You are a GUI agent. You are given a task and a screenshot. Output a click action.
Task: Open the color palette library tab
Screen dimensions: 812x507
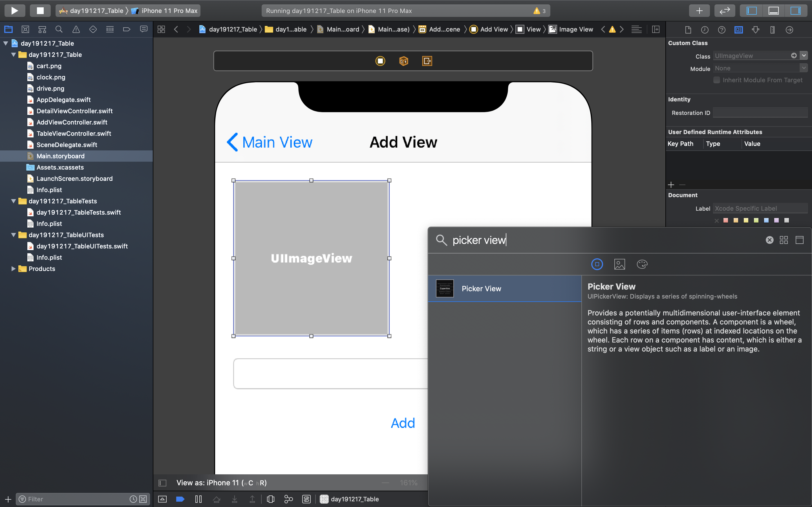642,264
